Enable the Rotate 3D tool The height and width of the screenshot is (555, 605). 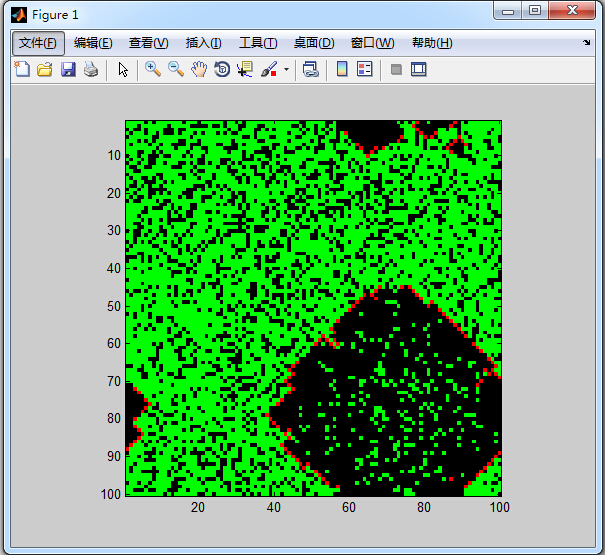click(x=222, y=69)
